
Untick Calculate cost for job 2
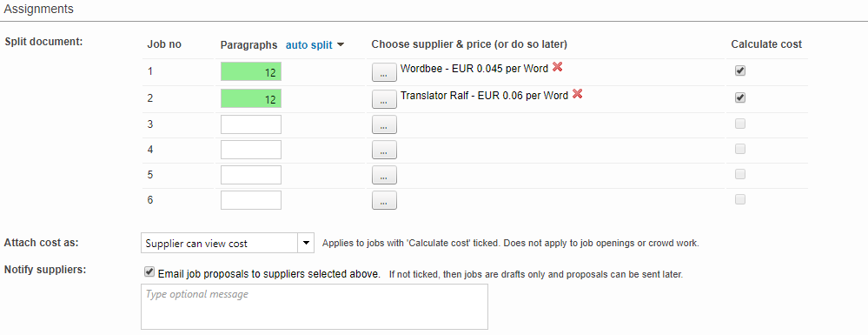point(740,97)
